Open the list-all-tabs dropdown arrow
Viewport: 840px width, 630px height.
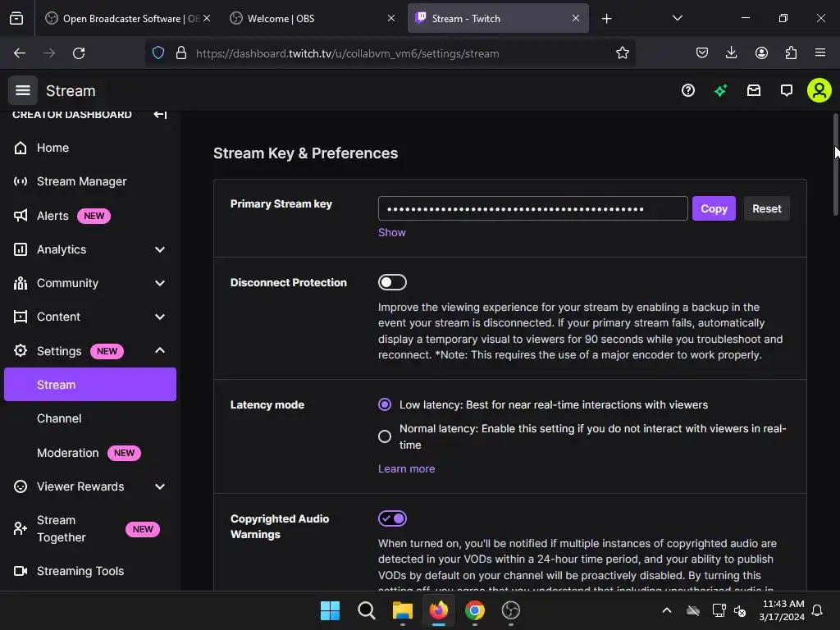coord(677,18)
